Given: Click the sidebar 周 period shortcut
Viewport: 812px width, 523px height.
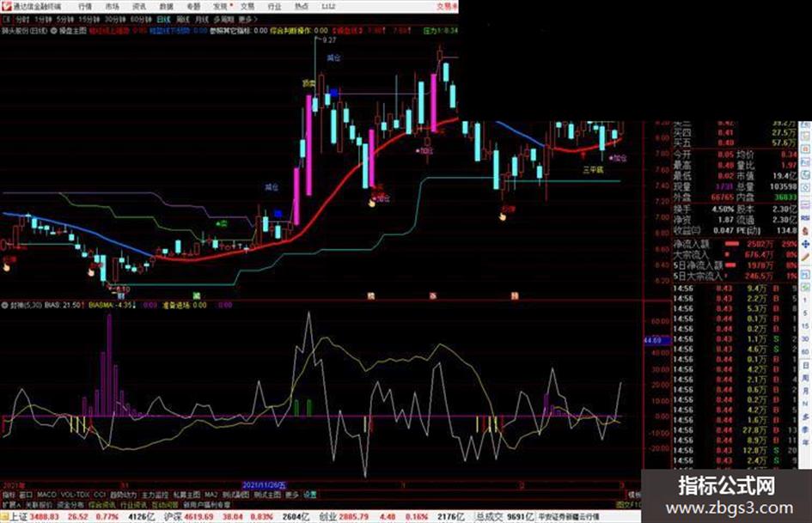Looking at the screenshot, I should click(805, 379).
